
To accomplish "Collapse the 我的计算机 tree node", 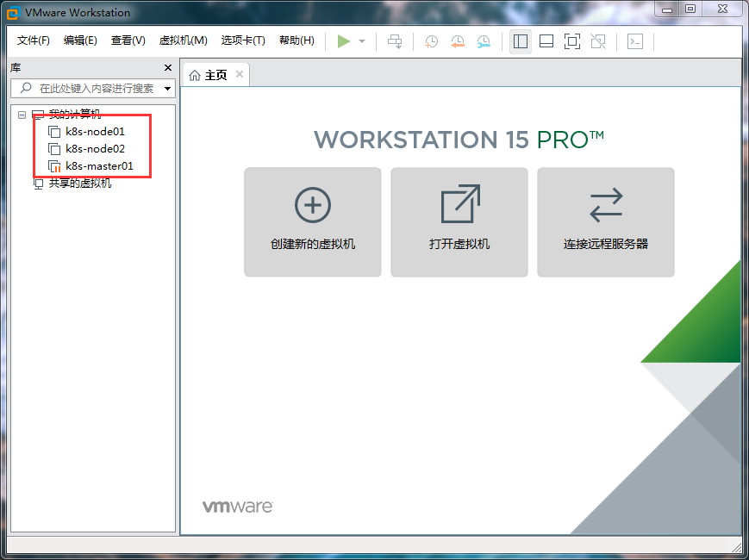I will (x=22, y=115).
